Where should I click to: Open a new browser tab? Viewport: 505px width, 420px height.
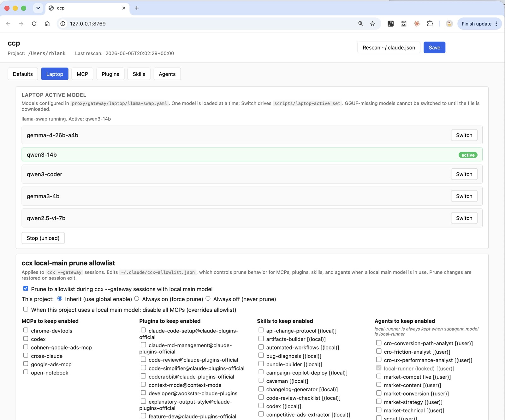pos(137,8)
